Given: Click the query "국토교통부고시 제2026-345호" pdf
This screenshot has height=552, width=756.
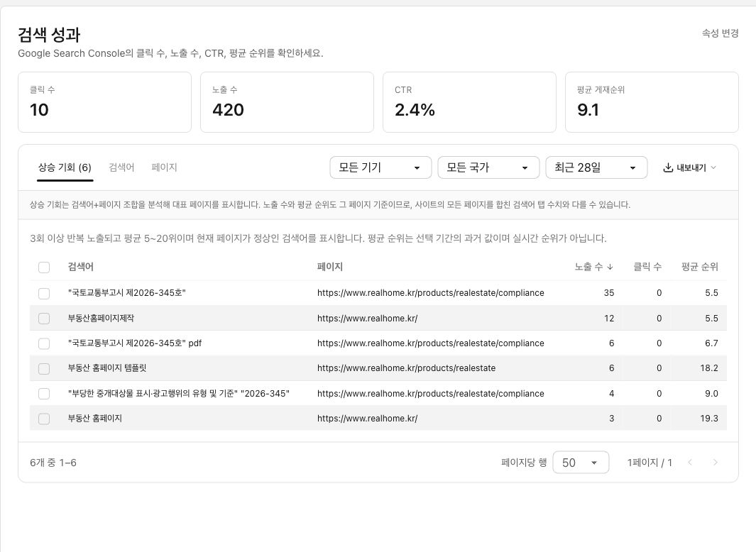Looking at the screenshot, I should pyautogui.click(x=135, y=343).
